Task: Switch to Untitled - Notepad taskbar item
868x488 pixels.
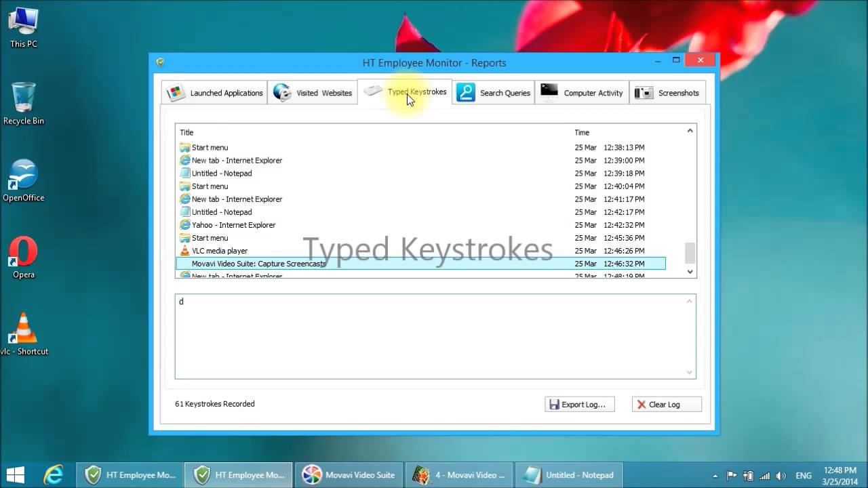Action: pos(568,475)
